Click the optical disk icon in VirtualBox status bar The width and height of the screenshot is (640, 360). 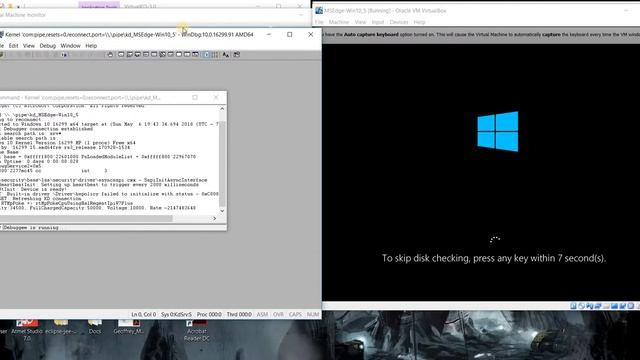[x=581, y=306]
